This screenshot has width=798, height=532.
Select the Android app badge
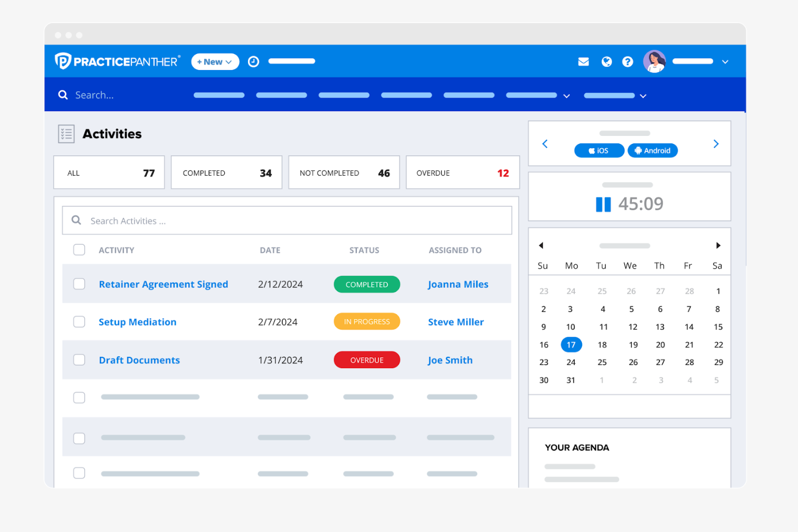pos(652,150)
